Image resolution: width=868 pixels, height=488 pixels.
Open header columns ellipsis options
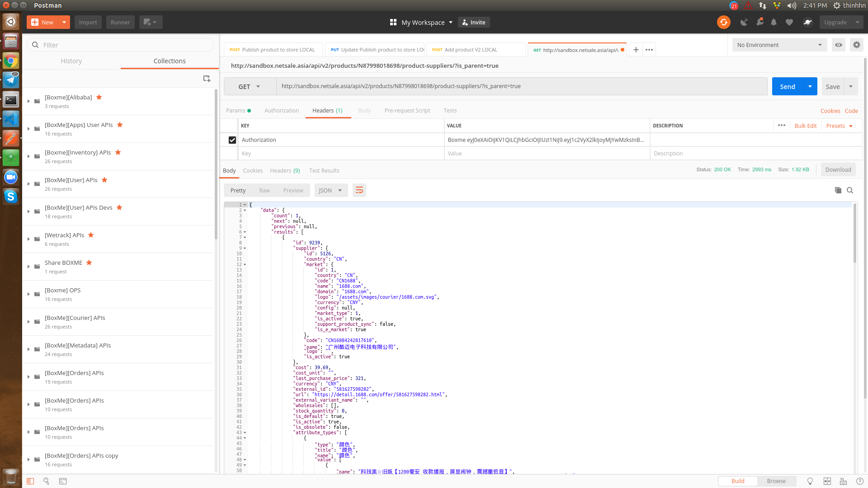click(782, 126)
